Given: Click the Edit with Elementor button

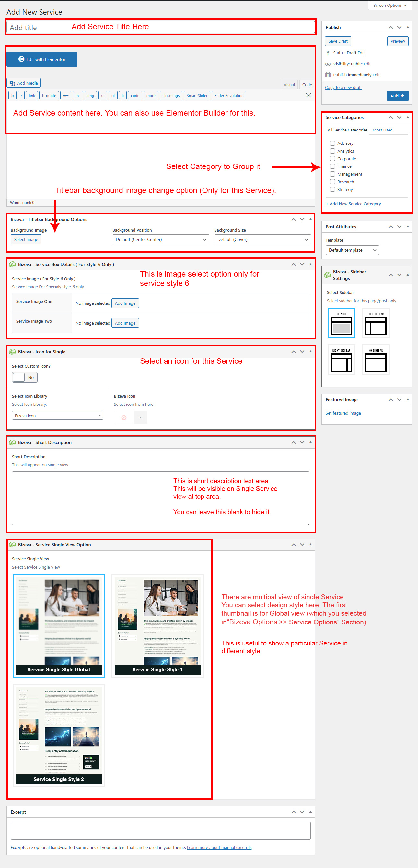Looking at the screenshot, I should coord(42,59).
